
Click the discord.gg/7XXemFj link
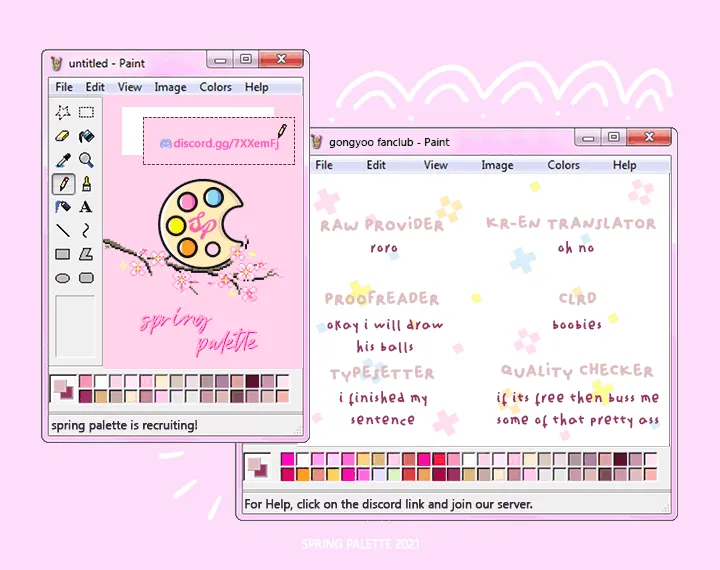[x=218, y=144]
